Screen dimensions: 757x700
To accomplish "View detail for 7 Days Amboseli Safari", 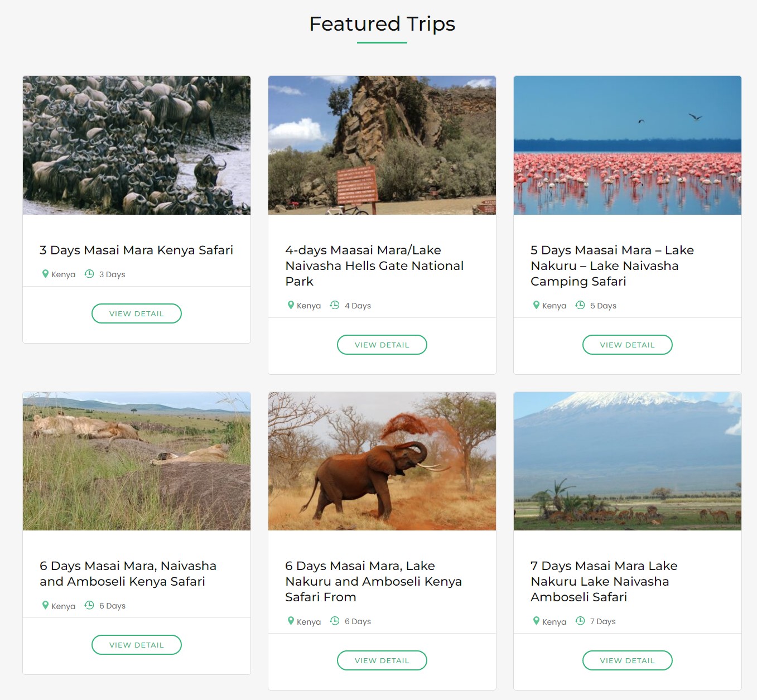I will pos(628,660).
